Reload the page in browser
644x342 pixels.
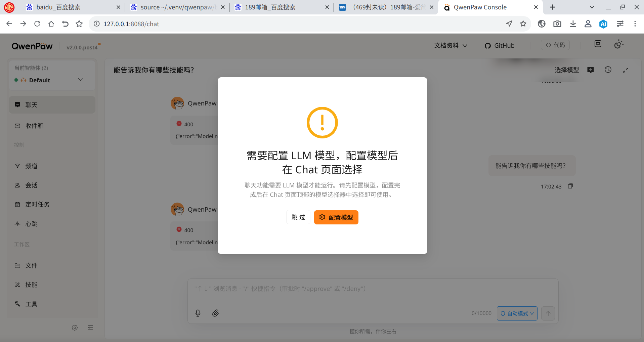(37, 24)
